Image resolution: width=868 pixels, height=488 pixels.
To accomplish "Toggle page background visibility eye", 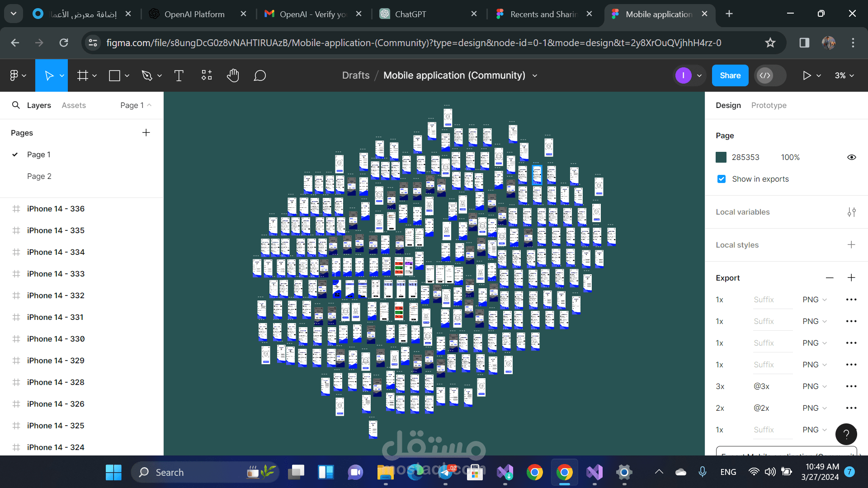I will (x=851, y=157).
